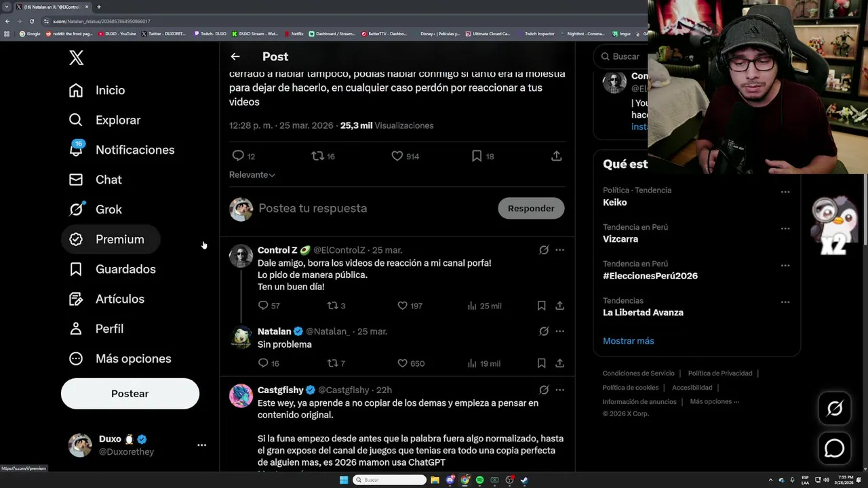Click Mostrar más under trends
868x488 pixels.
[629, 341]
